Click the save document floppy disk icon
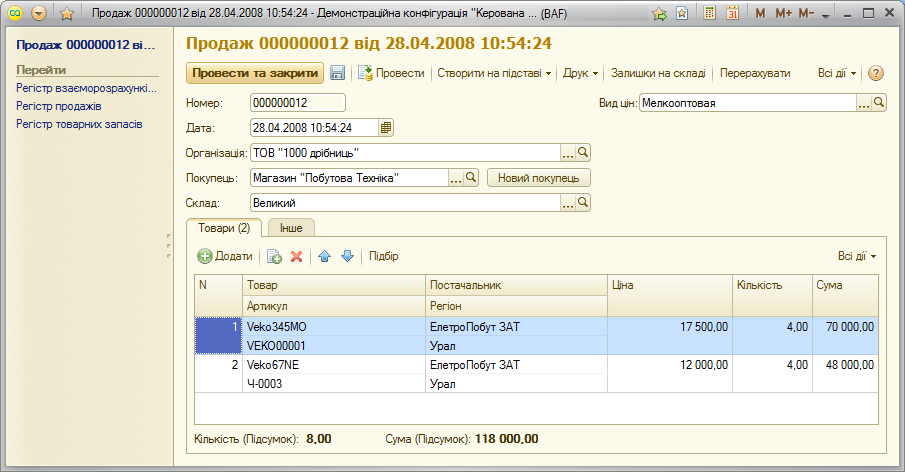 [338, 73]
